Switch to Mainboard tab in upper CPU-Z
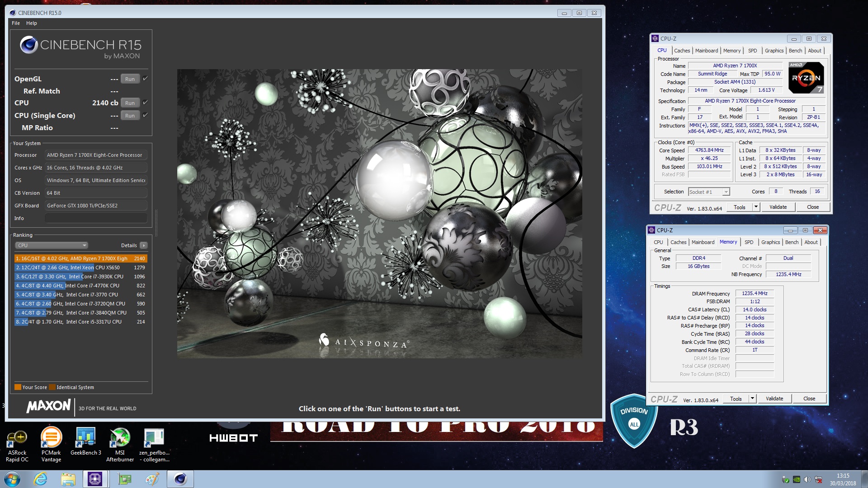Screen dimensions: 868x488 [707, 51]
